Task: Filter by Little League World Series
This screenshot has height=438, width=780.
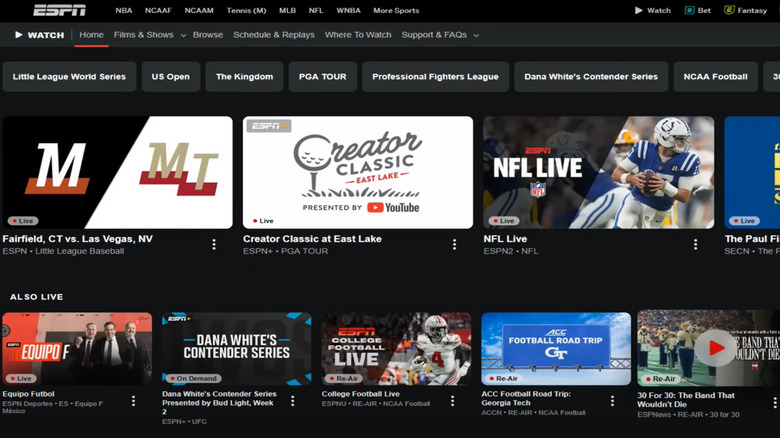Action: click(x=70, y=77)
